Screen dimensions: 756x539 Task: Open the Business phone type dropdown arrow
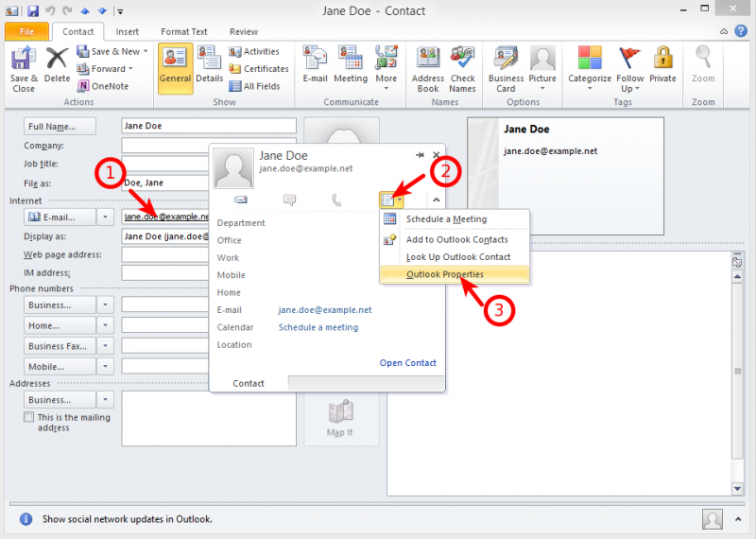tap(105, 305)
